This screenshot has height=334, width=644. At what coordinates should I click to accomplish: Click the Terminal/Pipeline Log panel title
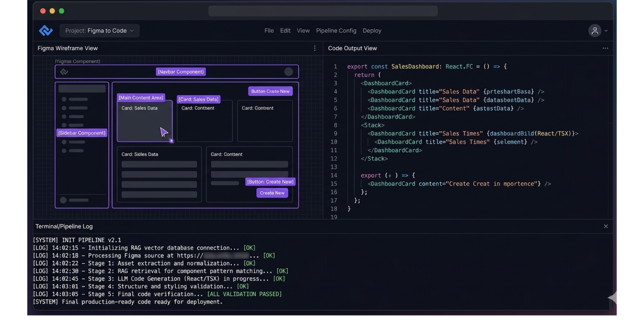(64, 226)
